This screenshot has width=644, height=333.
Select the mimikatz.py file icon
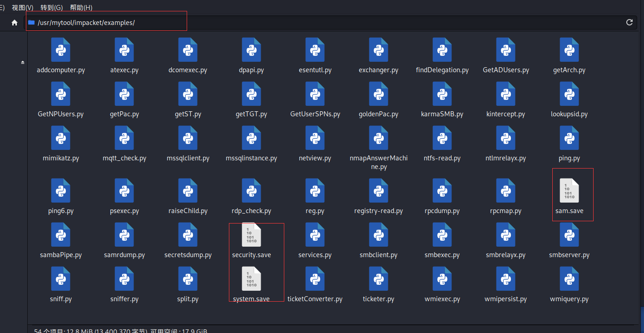[61, 138]
